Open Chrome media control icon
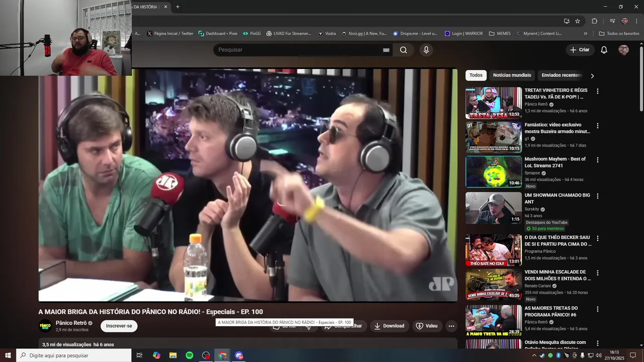 pos(612,21)
